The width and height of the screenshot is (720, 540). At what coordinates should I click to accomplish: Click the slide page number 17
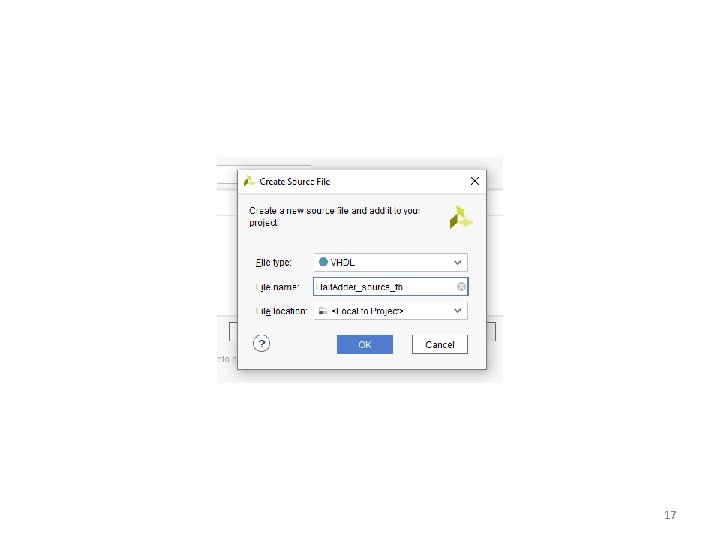[x=670, y=515]
